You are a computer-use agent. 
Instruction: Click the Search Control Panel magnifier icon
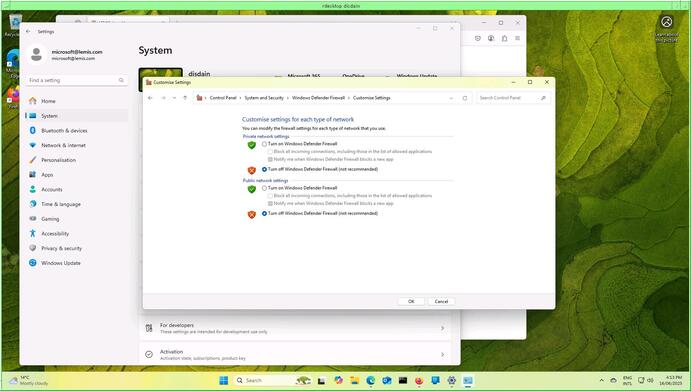click(x=543, y=98)
